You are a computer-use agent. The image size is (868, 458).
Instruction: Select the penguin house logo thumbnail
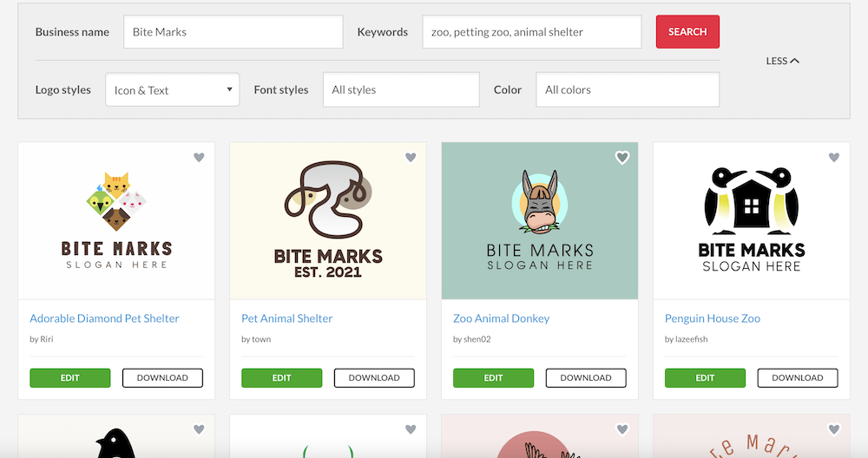[752, 220]
